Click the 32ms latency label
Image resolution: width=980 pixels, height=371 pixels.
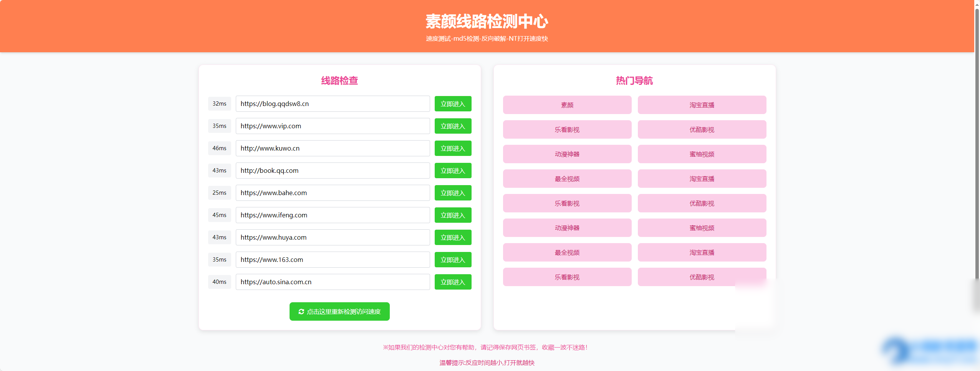pos(219,103)
